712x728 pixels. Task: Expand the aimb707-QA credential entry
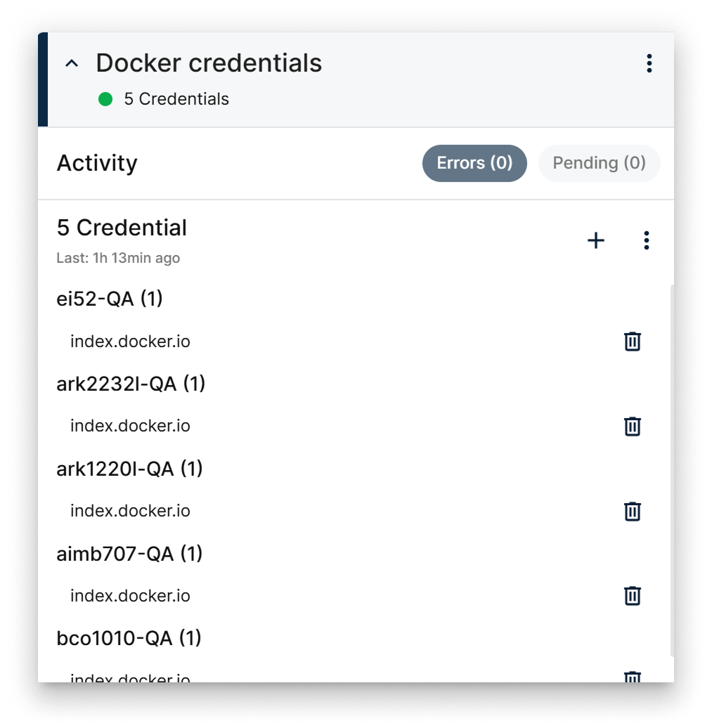[129, 554]
